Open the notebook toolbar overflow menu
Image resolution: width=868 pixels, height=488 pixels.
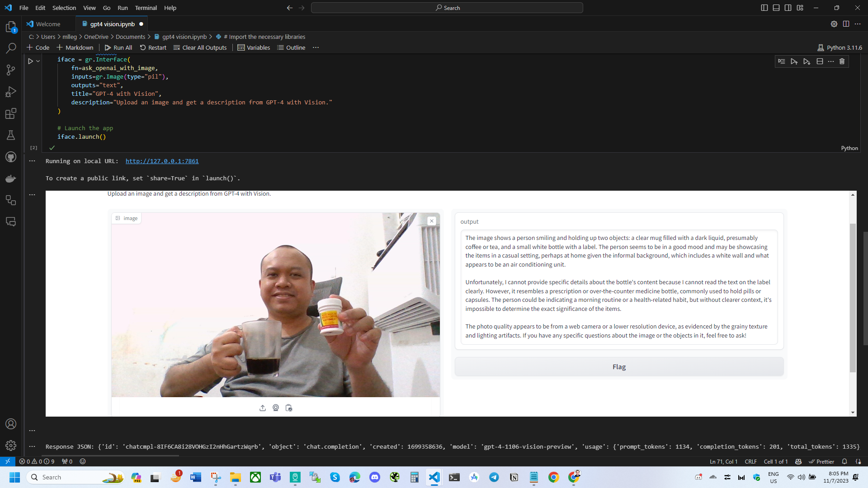click(316, 47)
